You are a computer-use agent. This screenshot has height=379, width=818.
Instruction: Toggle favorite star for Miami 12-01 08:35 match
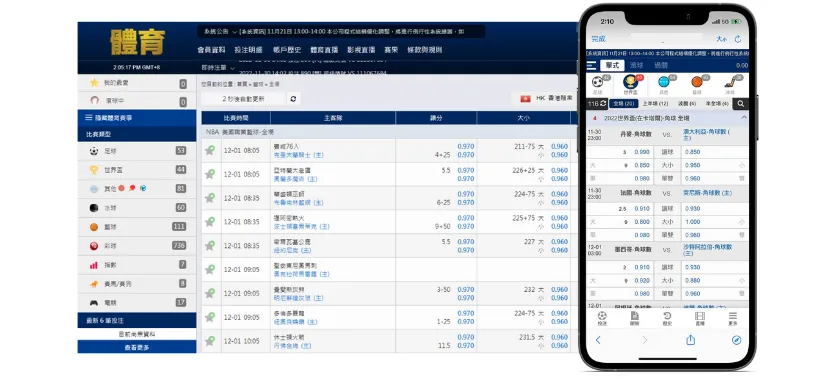[x=210, y=222]
